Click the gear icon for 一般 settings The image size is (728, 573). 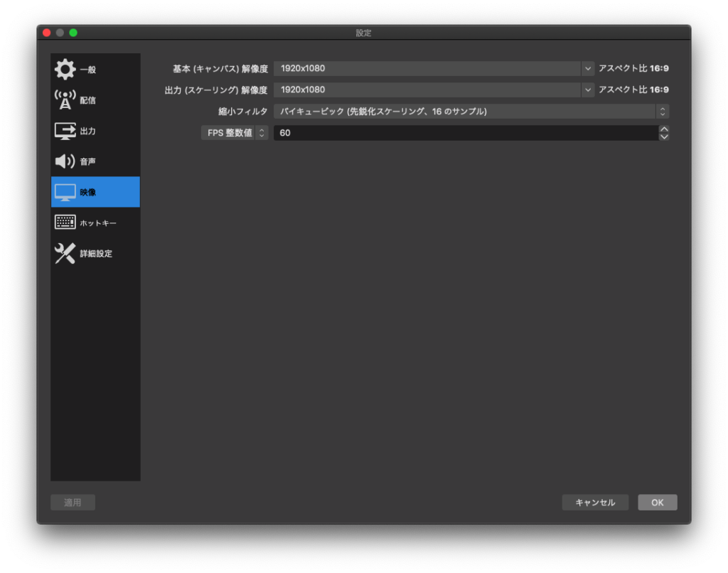point(65,69)
